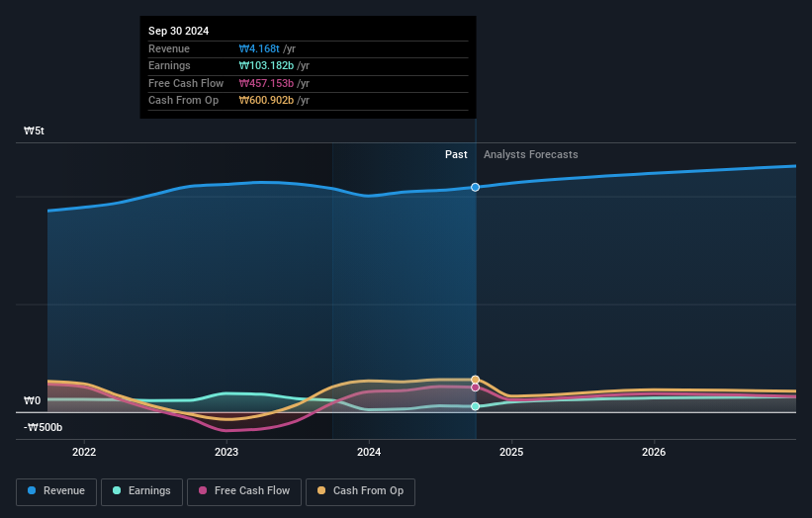The height and width of the screenshot is (518, 812).
Task: Click the 2026 x-axis label
Action: (654, 452)
